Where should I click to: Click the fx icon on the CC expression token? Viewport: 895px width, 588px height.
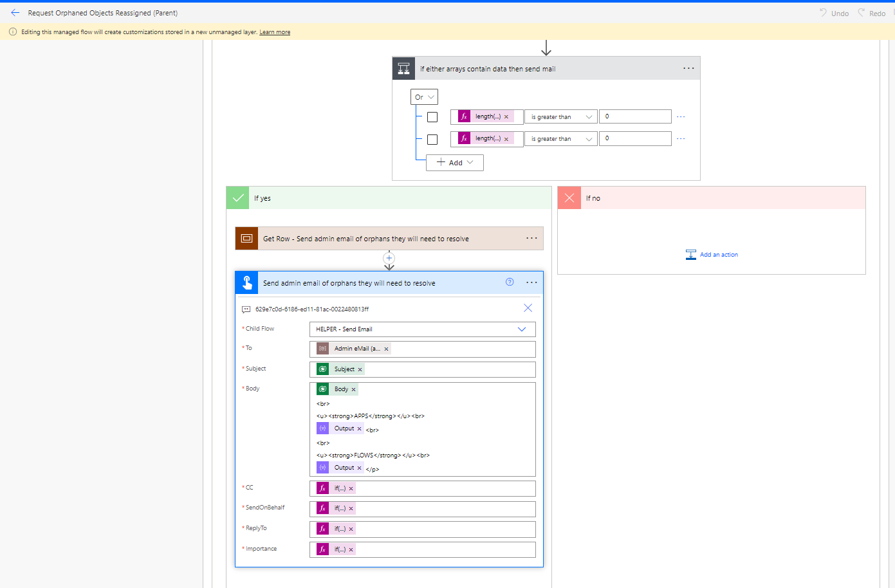pos(322,488)
